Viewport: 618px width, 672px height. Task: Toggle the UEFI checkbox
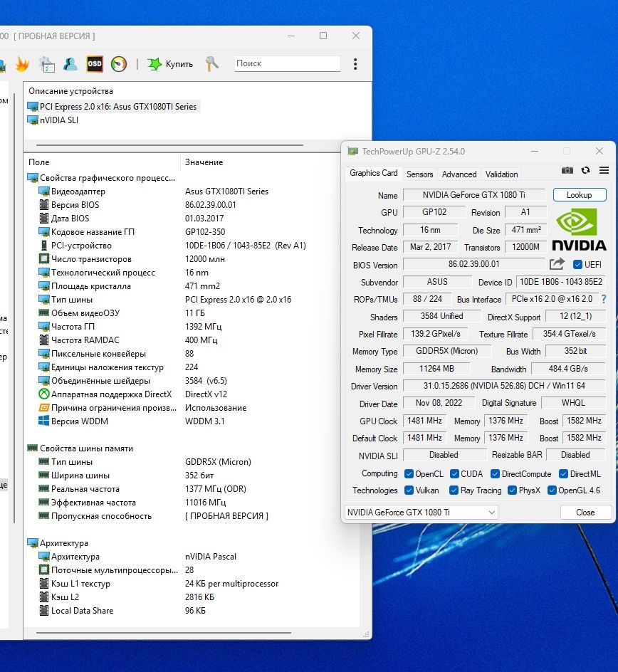pyautogui.click(x=577, y=264)
